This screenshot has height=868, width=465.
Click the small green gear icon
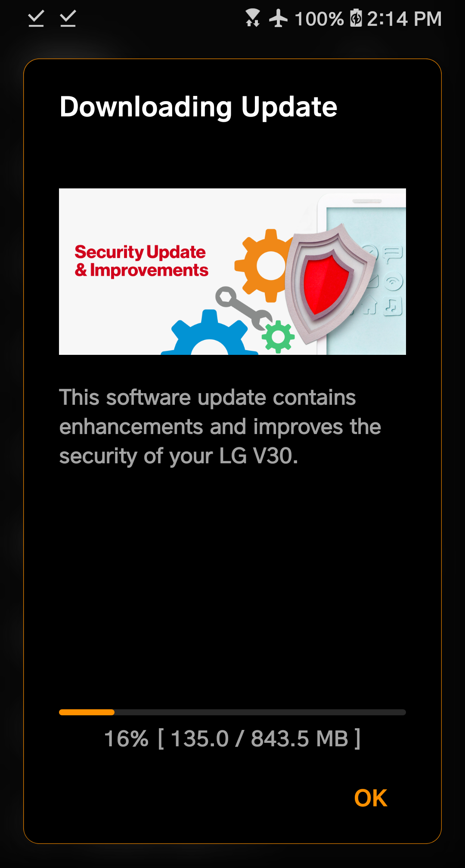tap(278, 337)
